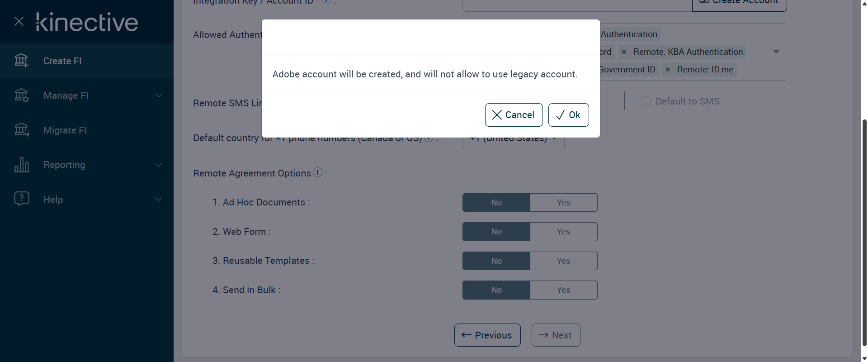Viewport: 868px width, 362px height.
Task: Set Ad Hoc Documents to Yes
Action: pyautogui.click(x=563, y=203)
